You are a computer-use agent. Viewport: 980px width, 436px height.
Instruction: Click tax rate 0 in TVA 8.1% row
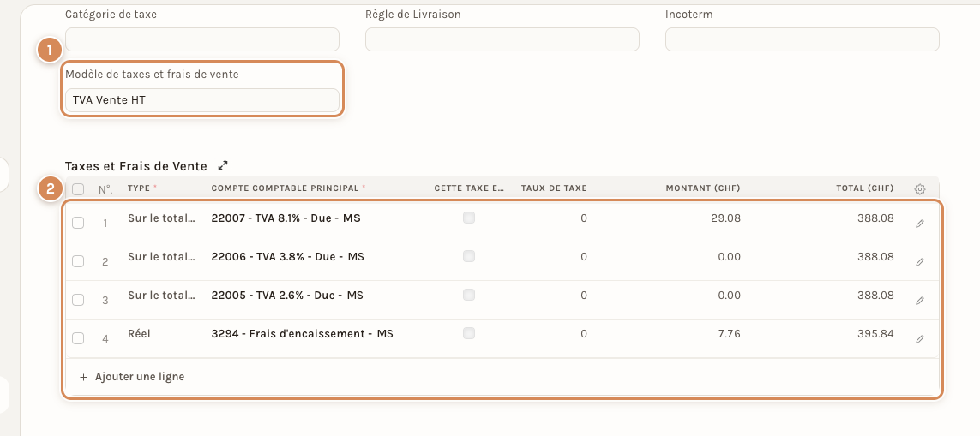tap(584, 218)
